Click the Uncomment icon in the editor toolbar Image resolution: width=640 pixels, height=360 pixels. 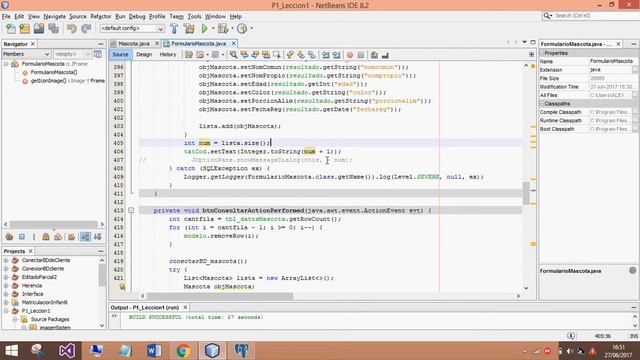point(385,55)
